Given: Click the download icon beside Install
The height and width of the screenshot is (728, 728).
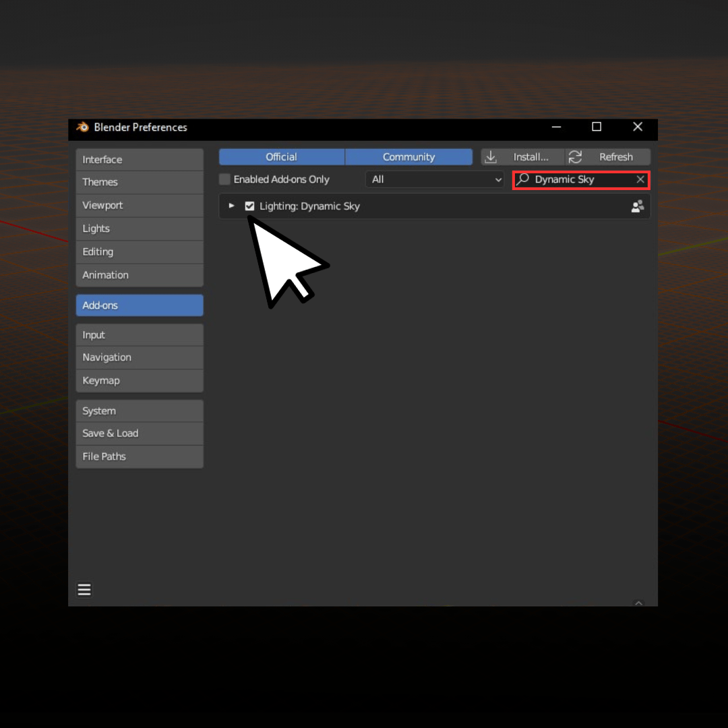Looking at the screenshot, I should [491, 157].
